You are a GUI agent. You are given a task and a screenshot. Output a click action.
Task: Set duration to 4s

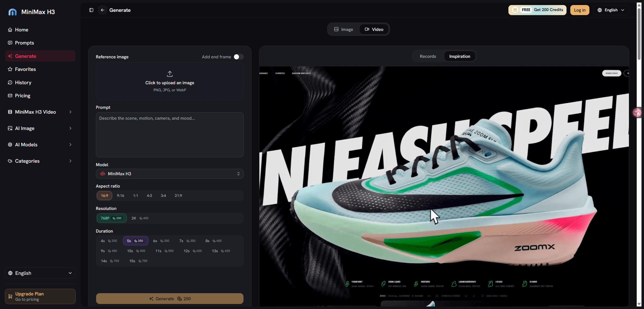[109, 241]
